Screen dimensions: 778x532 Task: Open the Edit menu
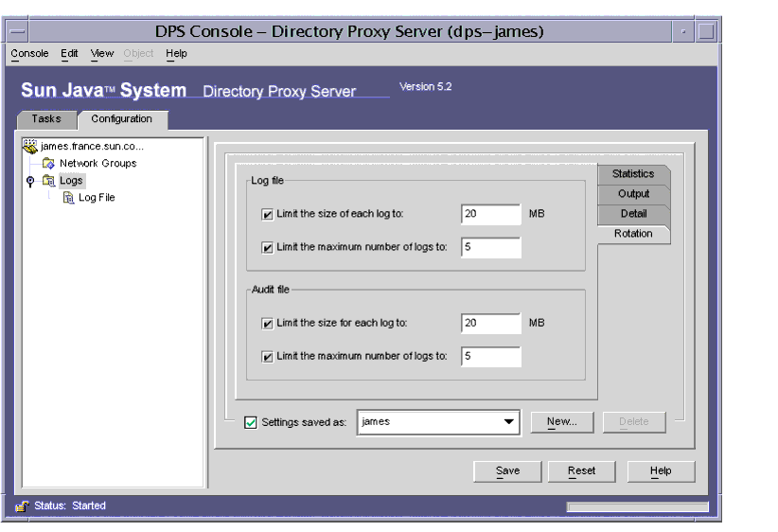click(69, 53)
